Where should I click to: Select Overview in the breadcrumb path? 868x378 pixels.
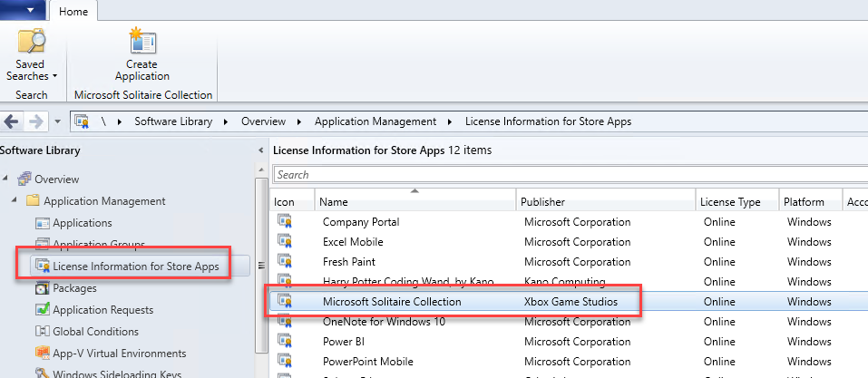(x=264, y=121)
